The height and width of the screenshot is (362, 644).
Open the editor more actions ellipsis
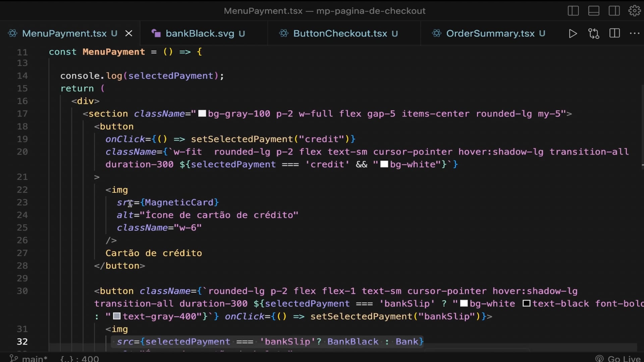coord(634,34)
